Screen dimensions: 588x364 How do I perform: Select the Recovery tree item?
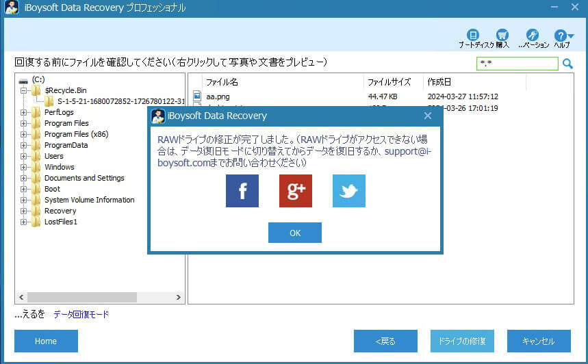tap(60, 211)
